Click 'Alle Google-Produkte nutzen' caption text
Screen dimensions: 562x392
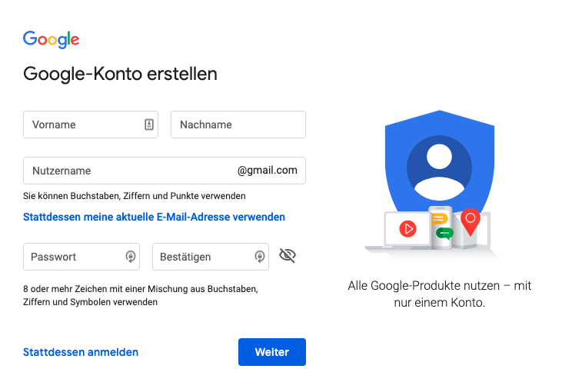coord(440,294)
